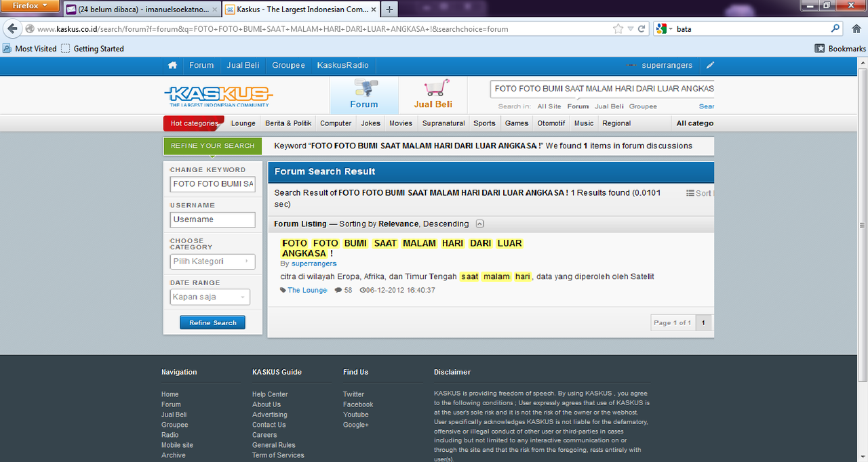The height and width of the screenshot is (462, 868).
Task: Click the Kaskus logo
Action: pyautogui.click(x=218, y=96)
